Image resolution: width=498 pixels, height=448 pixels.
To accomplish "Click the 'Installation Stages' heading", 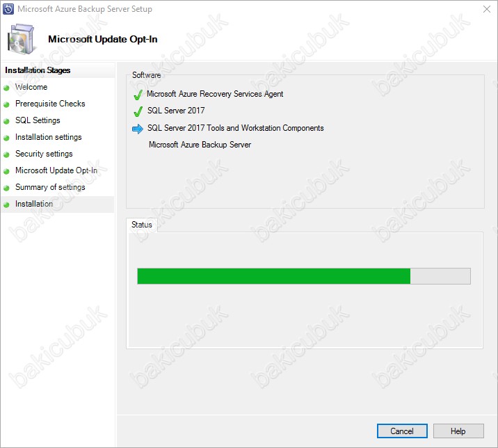I will 38,70.
